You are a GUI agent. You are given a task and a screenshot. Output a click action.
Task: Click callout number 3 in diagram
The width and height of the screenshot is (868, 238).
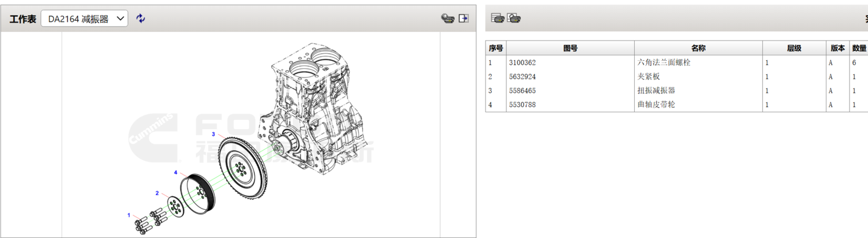[x=214, y=134]
